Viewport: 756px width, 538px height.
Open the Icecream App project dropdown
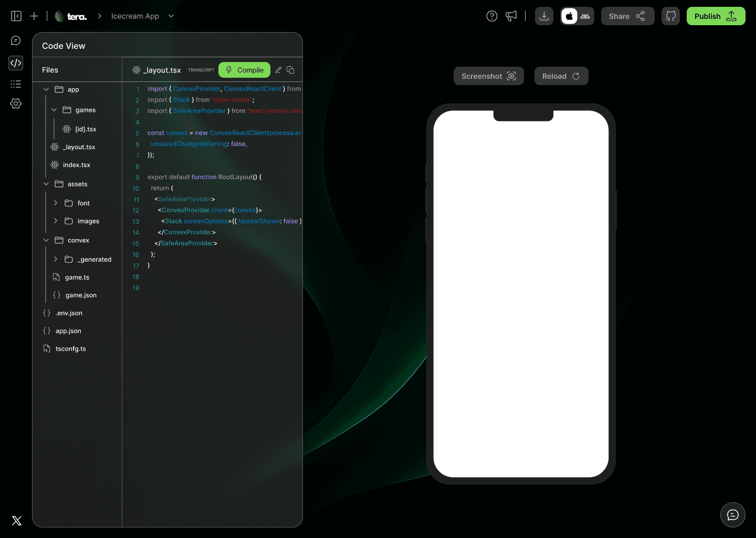(x=171, y=16)
